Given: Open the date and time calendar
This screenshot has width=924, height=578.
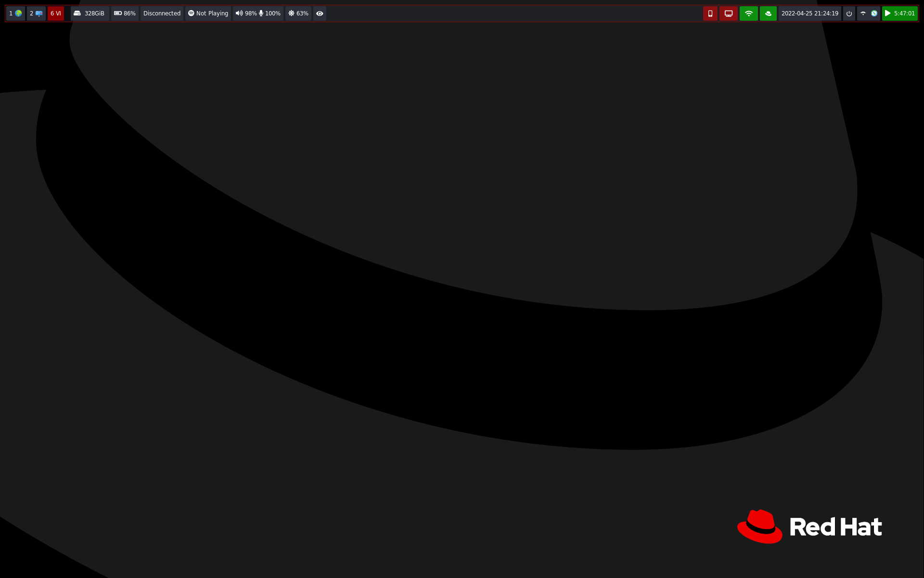Looking at the screenshot, I should point(809,13).
